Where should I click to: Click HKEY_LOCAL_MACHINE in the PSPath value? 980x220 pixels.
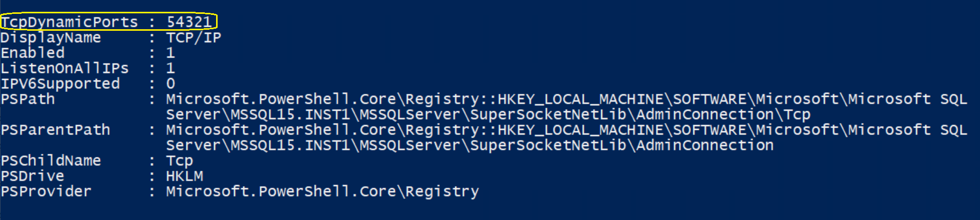[x=581, y=99]
